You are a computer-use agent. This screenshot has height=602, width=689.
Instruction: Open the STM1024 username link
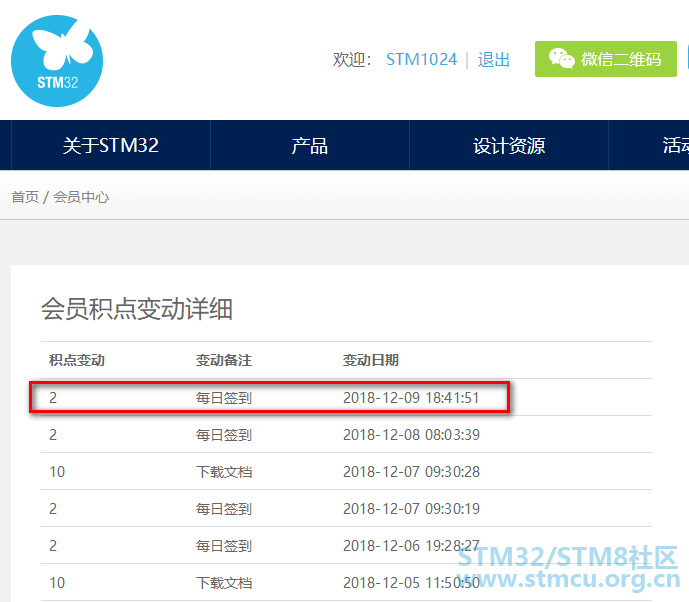point(421,59)
